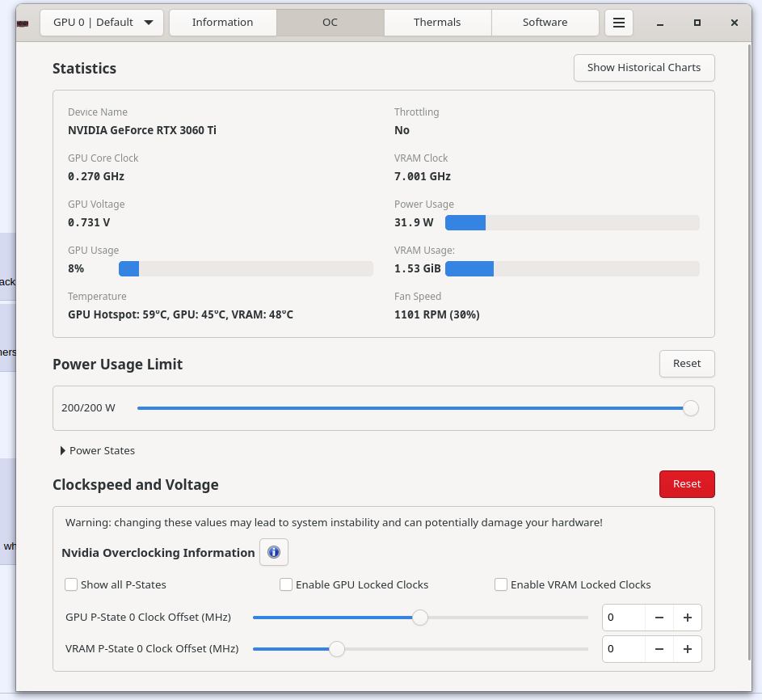The image size is (762, 700).
Task: Close the LACT window
Action: tap(735, 23)
